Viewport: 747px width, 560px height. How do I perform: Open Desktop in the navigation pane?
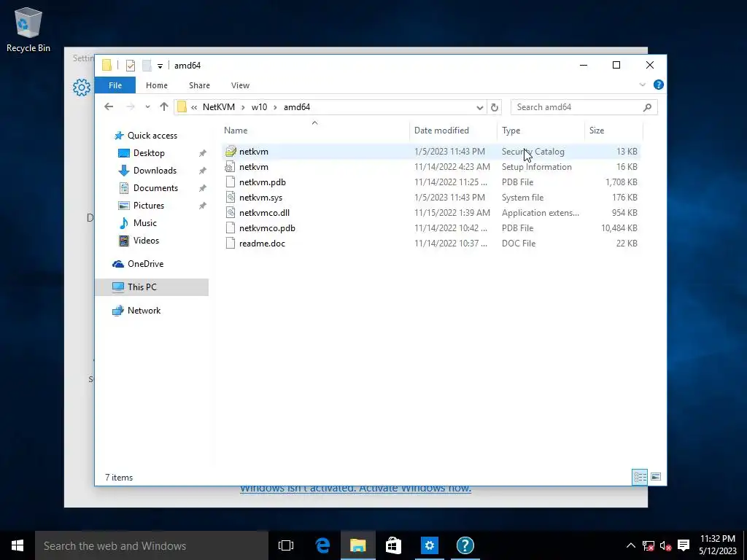coord(149,153)
